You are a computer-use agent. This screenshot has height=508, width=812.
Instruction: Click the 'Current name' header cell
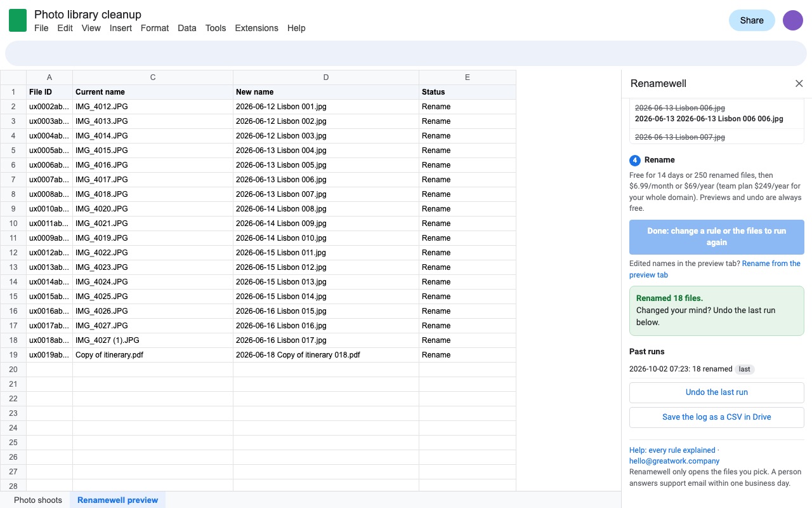[153, 92]
